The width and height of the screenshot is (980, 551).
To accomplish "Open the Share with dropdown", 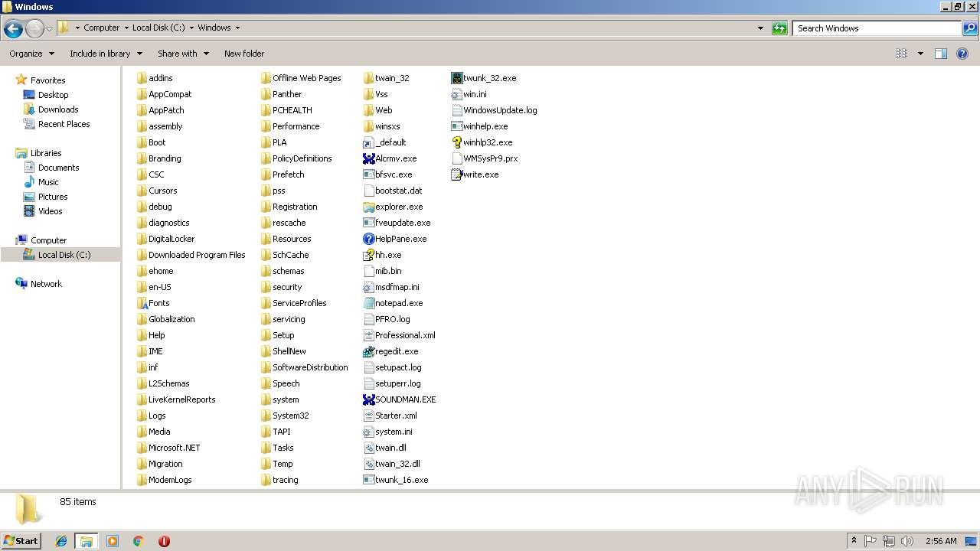I will (x=183, y=54).
